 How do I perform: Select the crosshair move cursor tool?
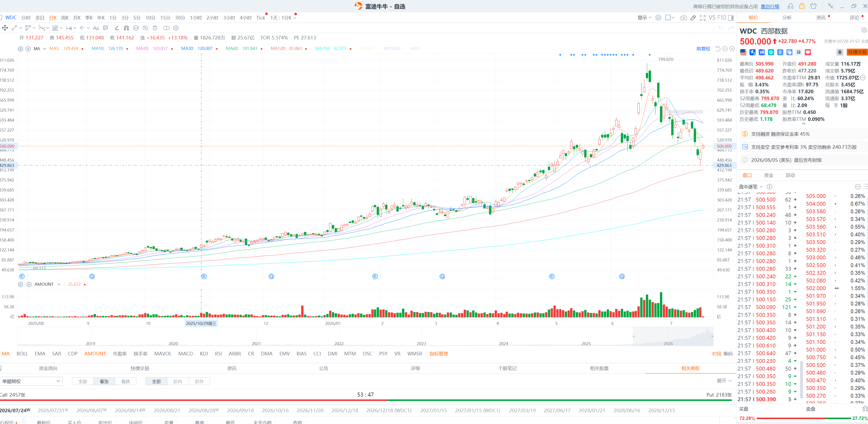5,28
